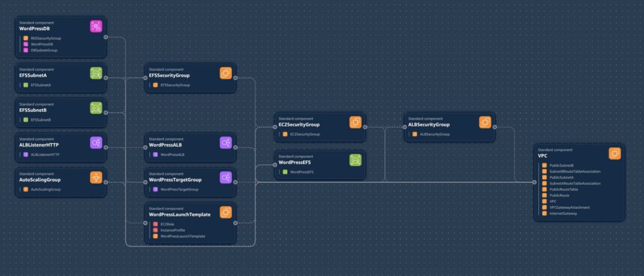Click the small red icon beside InstanceProfile
The image size is (644, 276).
(x=155, y=230)
